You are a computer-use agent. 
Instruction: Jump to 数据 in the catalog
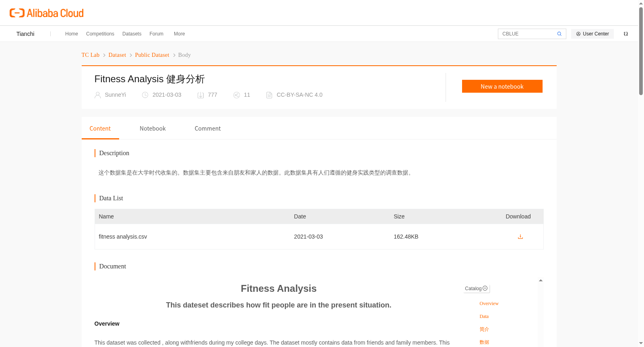[x=484, y=342]
